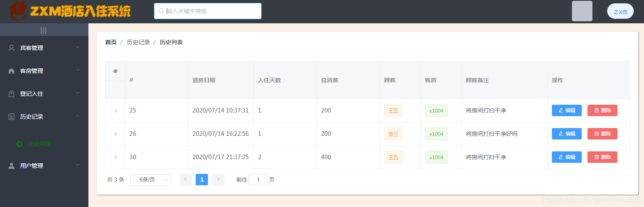The width and height of the screenshot is (644, 207).
Task: Click the up arrow beside 历史记录
Action: [78, 116]
